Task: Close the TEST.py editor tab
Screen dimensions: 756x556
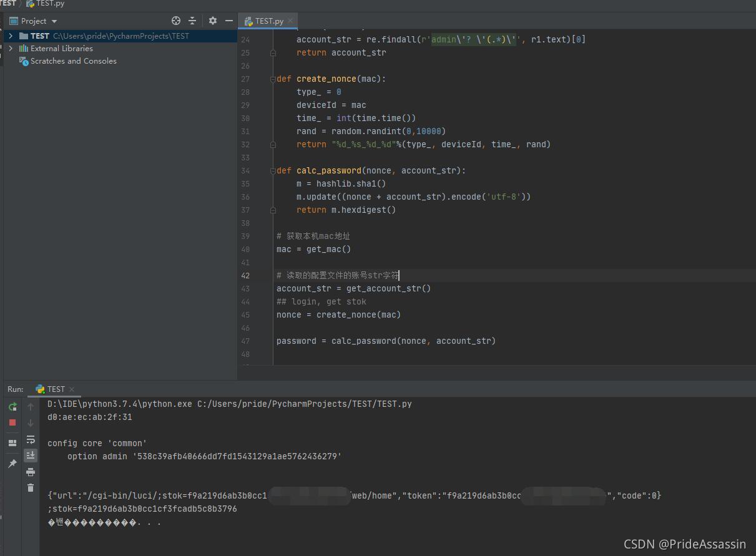Action: tap(290, 21)
